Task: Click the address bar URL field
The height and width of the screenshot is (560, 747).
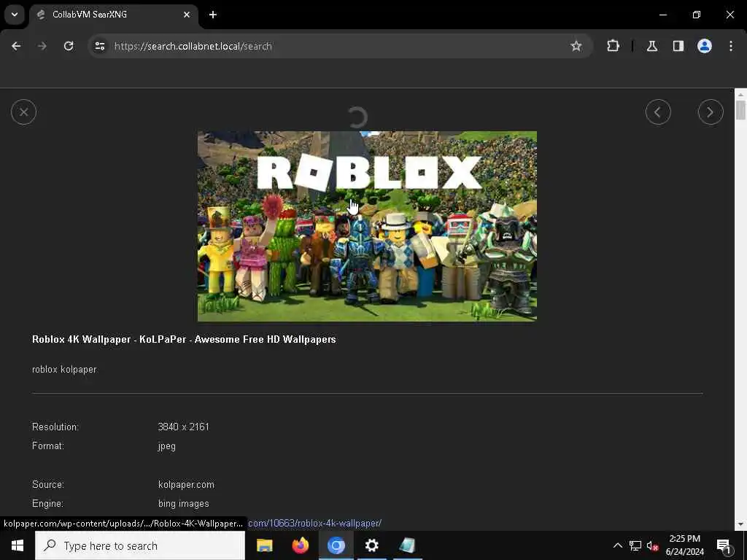Action: pyautogui.click(x=339, y=46)
